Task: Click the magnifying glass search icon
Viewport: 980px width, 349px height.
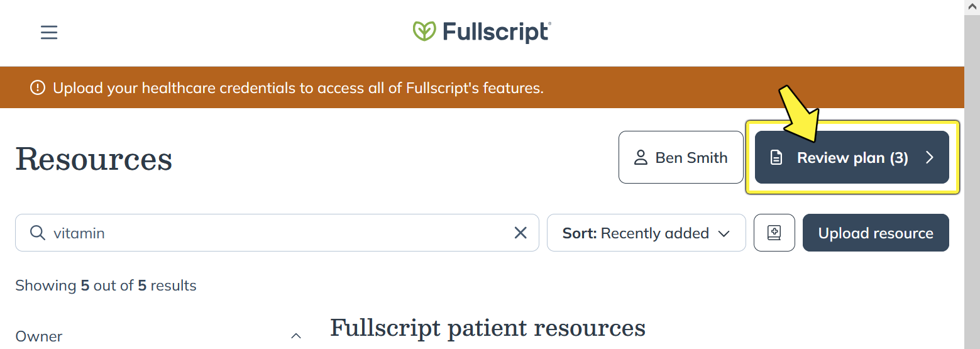Action: pyautogui.click(x=38, y=233)
